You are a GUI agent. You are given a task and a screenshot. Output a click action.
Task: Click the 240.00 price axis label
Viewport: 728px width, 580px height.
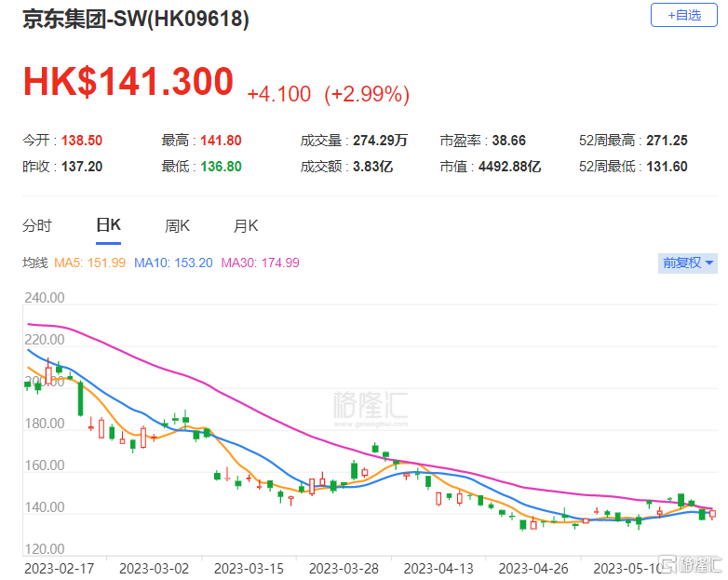point(45,298)
